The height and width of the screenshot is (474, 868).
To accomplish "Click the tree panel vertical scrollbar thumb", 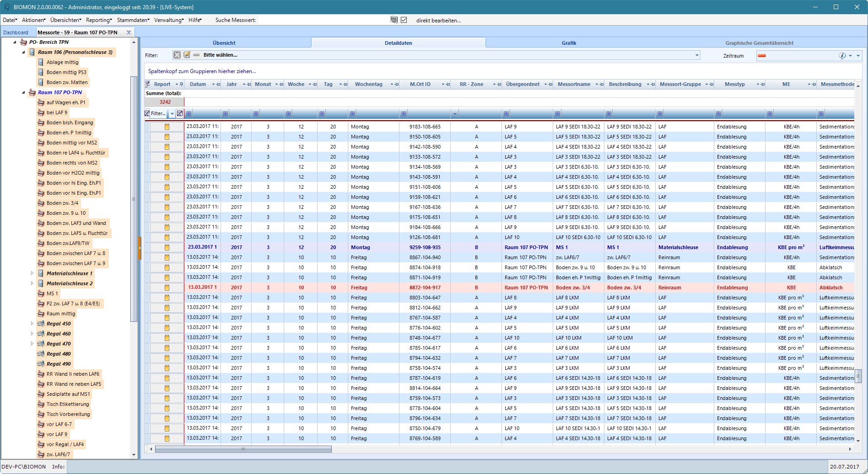I will 134,199.
